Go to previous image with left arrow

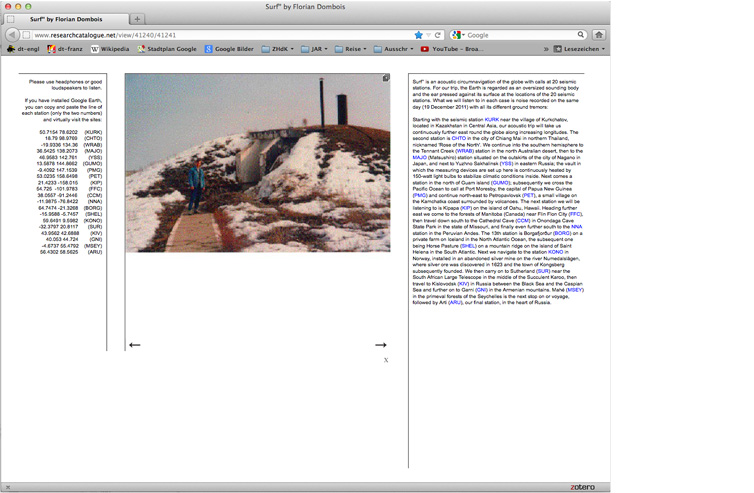[135, 345]
